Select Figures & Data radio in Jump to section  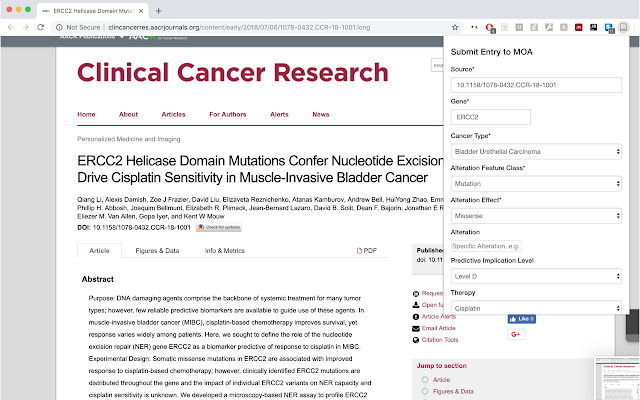(425, 392)
